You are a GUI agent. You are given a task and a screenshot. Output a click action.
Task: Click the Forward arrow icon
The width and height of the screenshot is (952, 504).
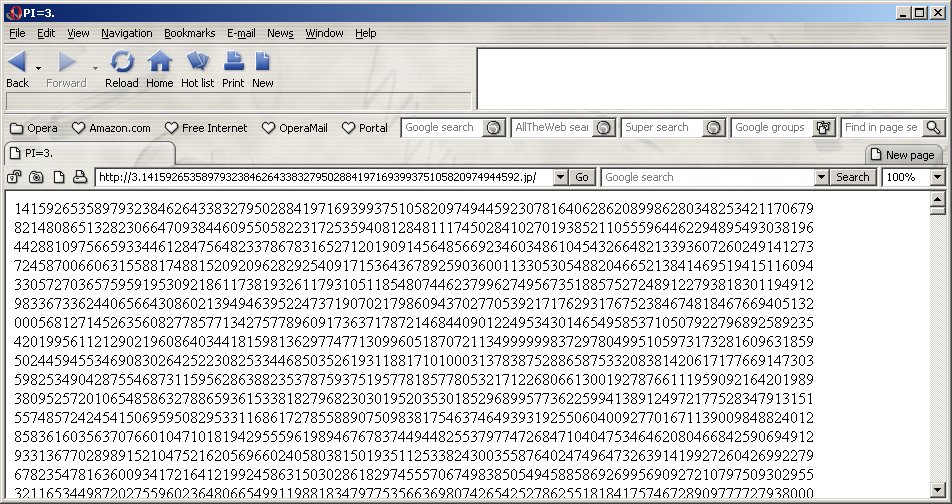(x=67, y=61)
